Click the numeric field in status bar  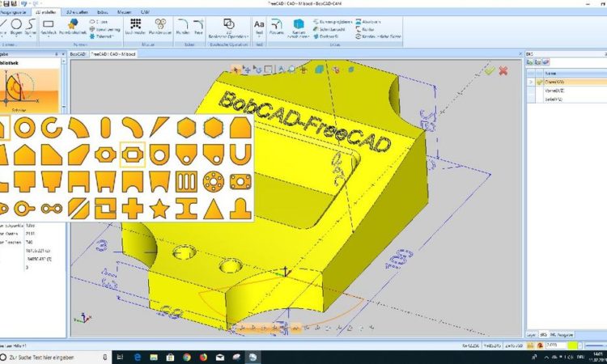tap(556, 345)
